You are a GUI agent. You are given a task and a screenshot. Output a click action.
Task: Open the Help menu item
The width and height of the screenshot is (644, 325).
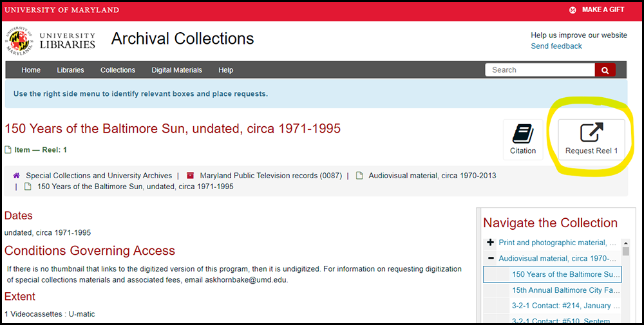226,70
